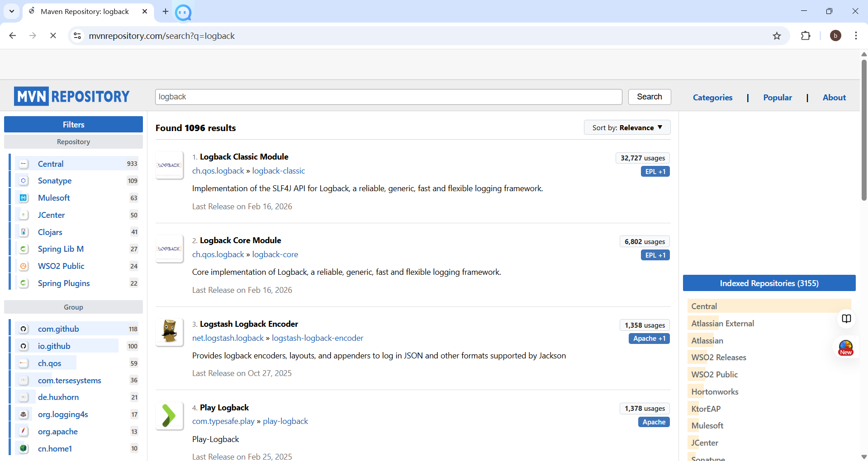Click the Sonatype repository icon
This screenshot has width=868, height=461.
[24, 181]
